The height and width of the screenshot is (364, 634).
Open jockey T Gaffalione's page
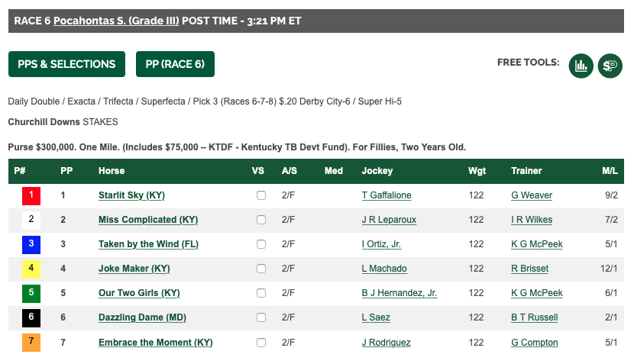point(387,195)
